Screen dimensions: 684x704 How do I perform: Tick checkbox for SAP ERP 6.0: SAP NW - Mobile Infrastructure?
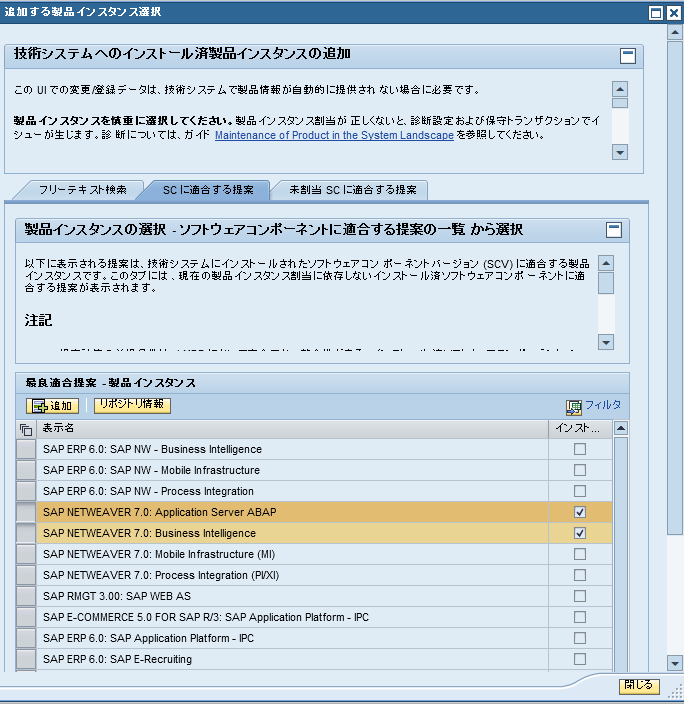[x=580, y=470]
